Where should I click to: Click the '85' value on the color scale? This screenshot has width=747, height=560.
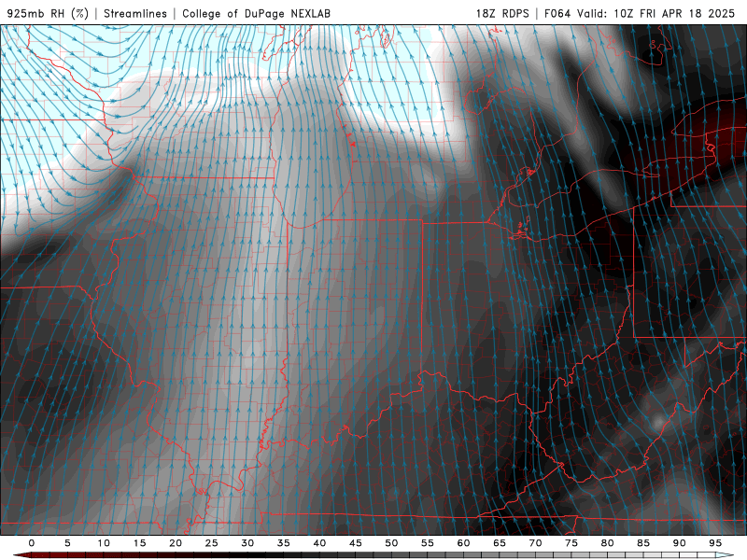(643, 543)
